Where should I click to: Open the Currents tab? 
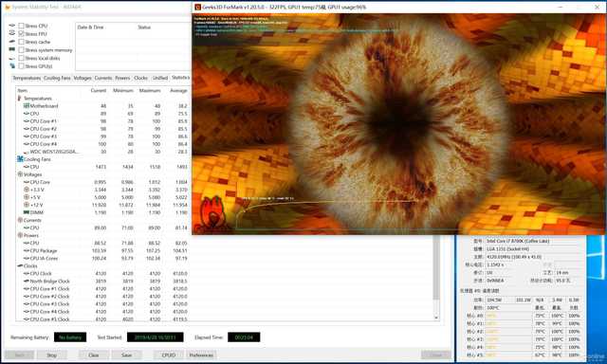[x=103, y=78]
